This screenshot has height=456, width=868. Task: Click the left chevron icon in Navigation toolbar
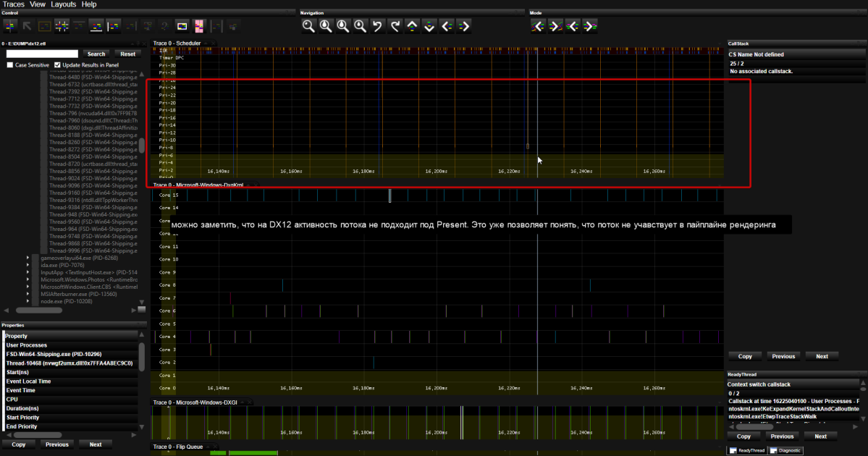[447, 26]
